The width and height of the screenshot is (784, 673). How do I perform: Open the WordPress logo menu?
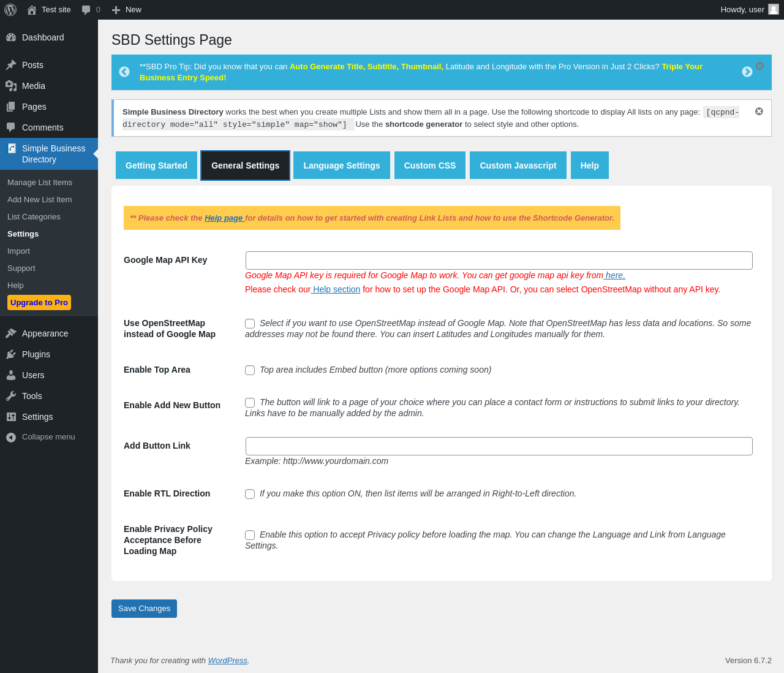(x=10, y=10)
